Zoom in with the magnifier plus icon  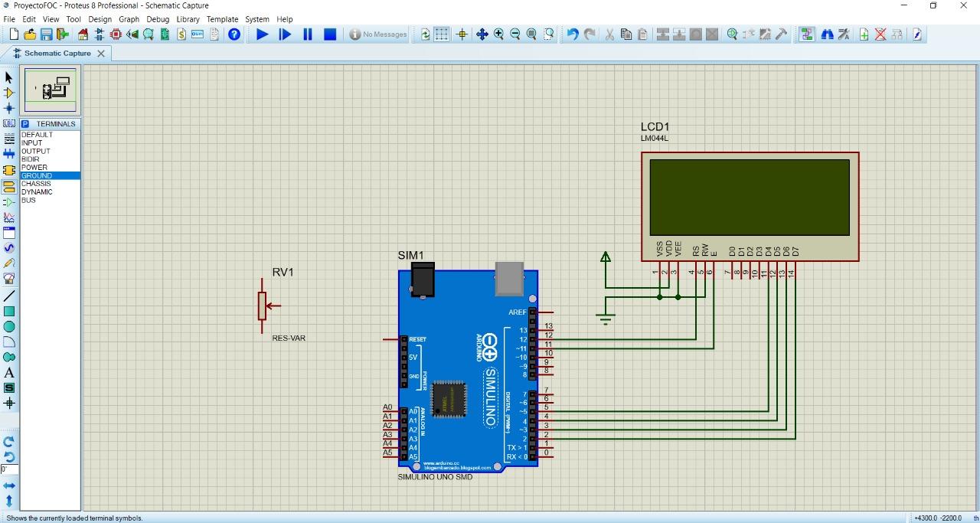tap(498, 34)
